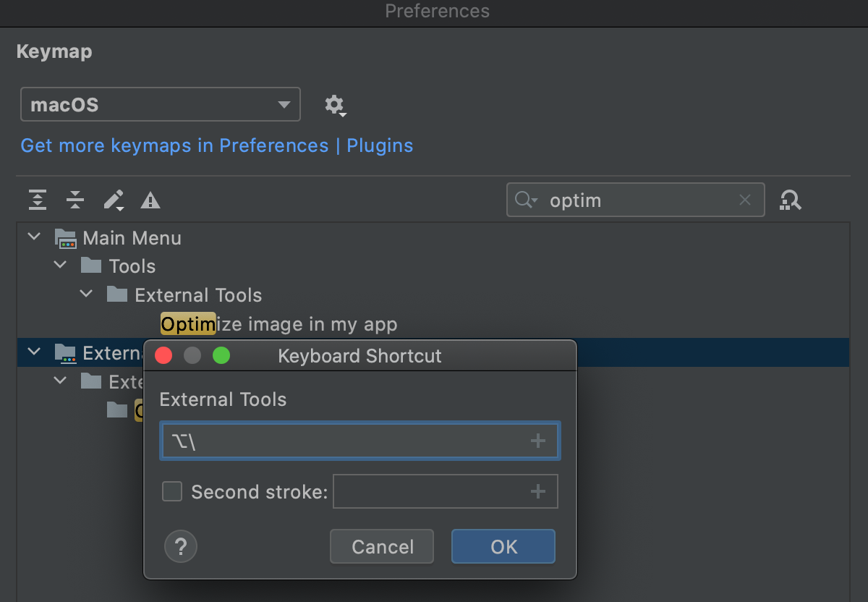The height and width of the screenshot is (602, 868).
Task: Collapse the selected External Tools row chevron
Action: 34,352
